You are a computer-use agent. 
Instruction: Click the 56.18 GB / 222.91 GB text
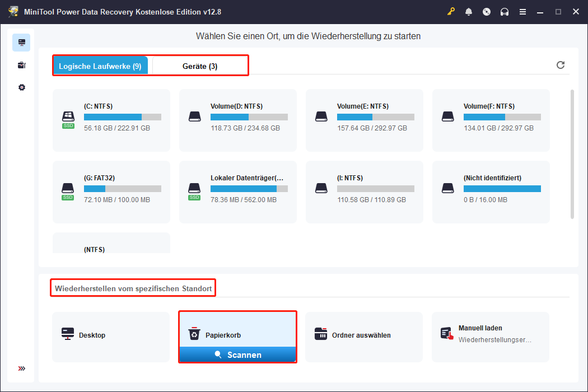[x=117, y=128]
